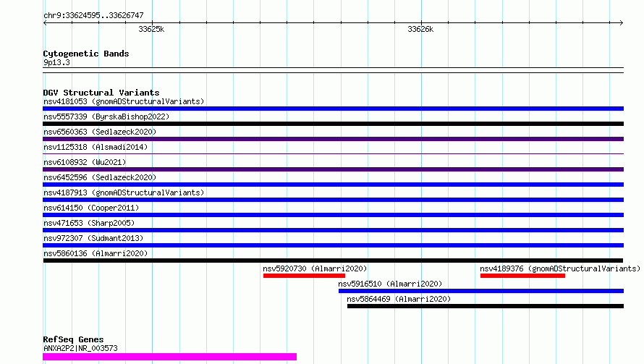Click the red nsv4189376 variant bar
Image resolution: width=644 pixels, height=364 pixels.
(522, 276)
